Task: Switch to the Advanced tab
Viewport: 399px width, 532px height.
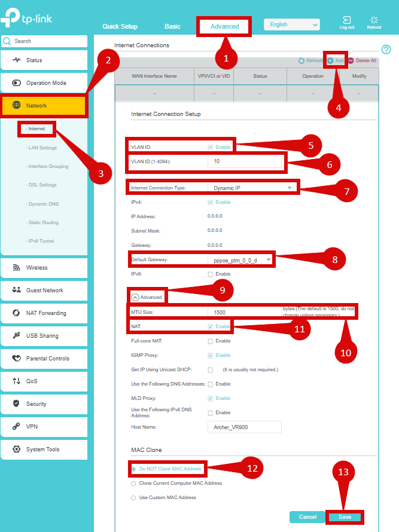Action: 224,26
